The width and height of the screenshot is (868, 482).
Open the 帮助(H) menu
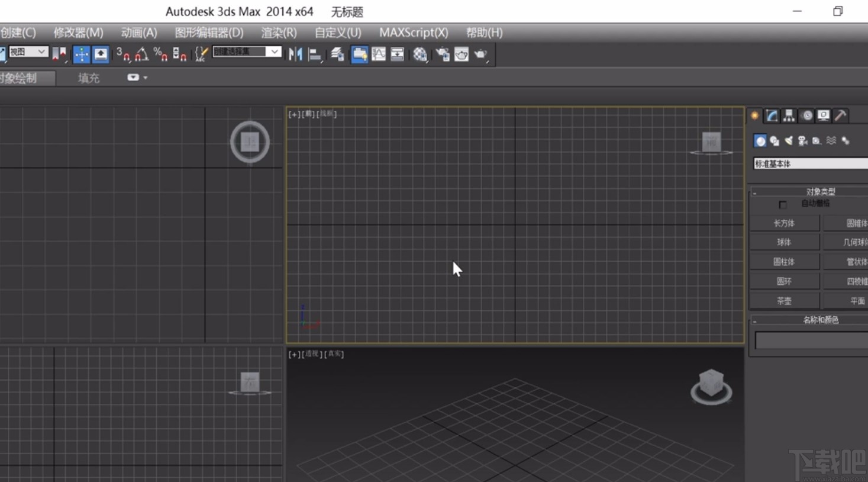484,33
